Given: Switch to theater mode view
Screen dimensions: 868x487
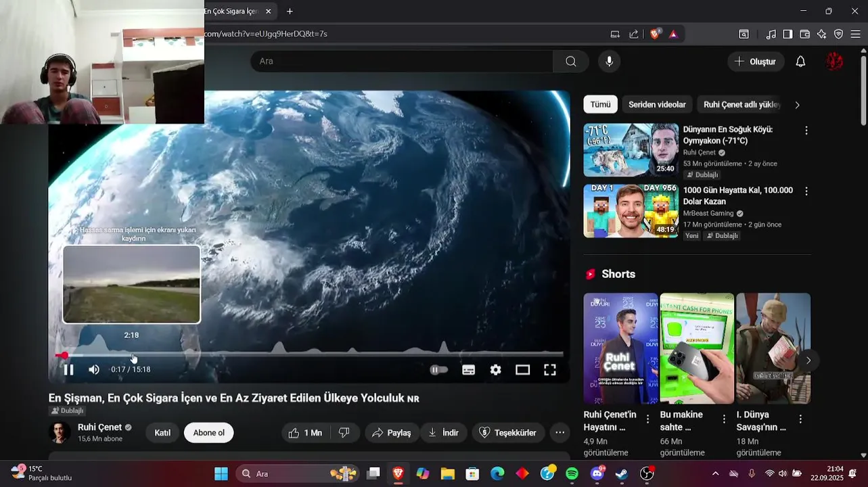Looking at the screenshot, I should pyautogui.click(x=522, y=369).
